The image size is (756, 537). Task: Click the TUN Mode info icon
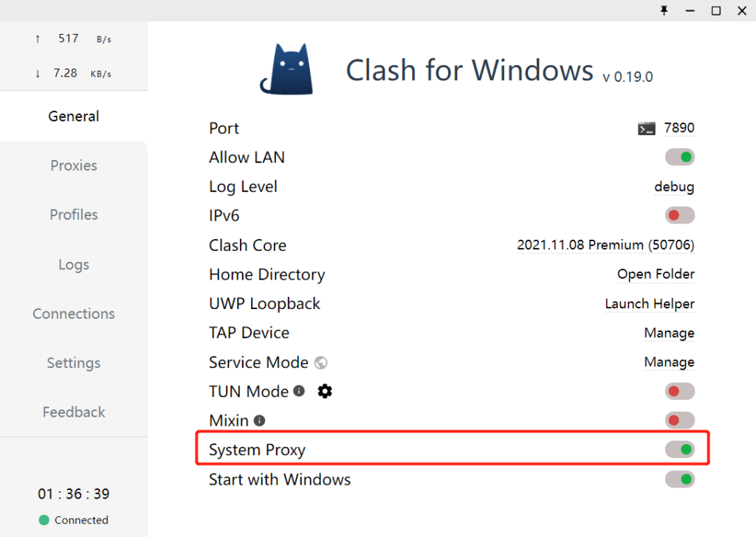click(299, 391)
